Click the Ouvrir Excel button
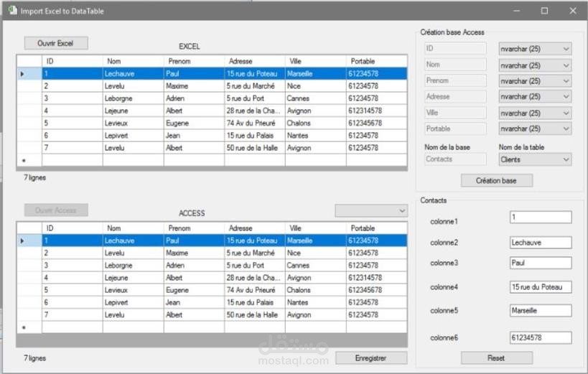Image resolution: width=588 pixels, height=374 pixels. pyautogui.click(x=56, y=43)
